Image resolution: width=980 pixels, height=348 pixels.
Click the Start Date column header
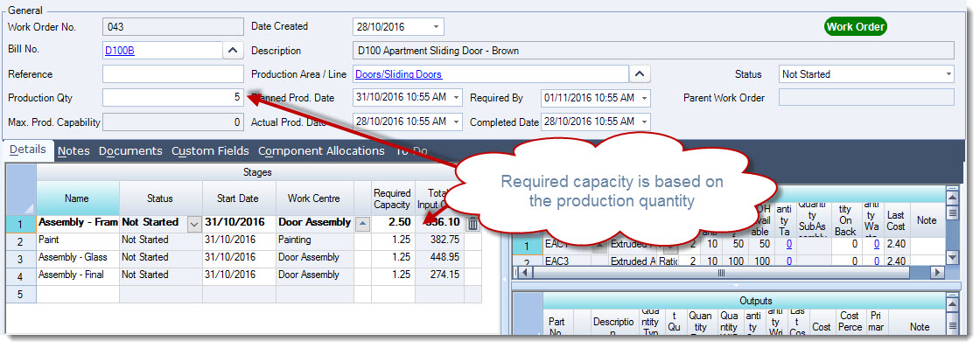coord(239,198)
